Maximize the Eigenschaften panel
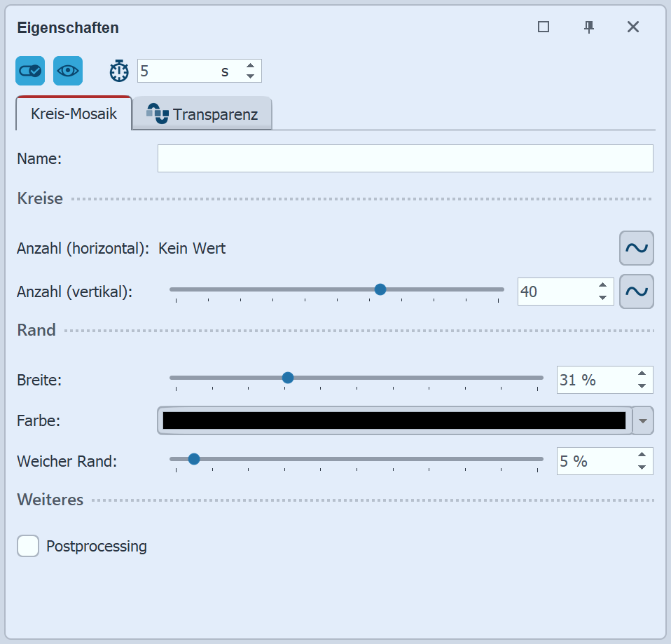 544,27
